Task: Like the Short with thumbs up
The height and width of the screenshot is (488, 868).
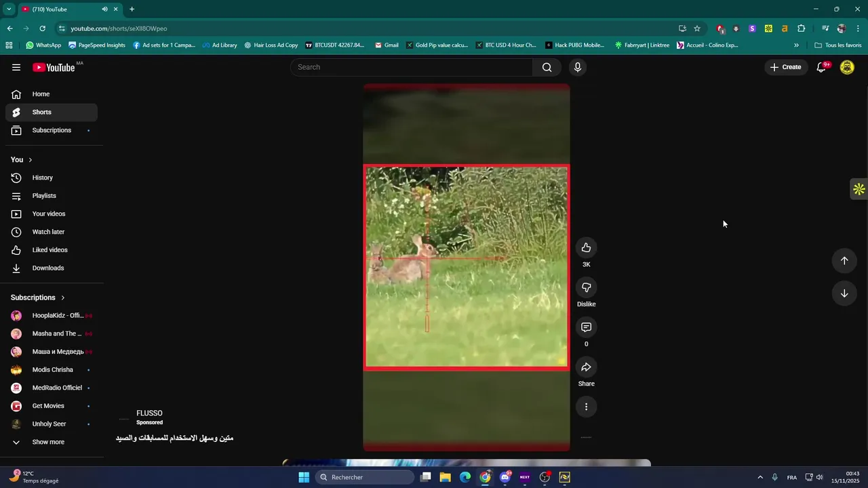Action: 587,247
